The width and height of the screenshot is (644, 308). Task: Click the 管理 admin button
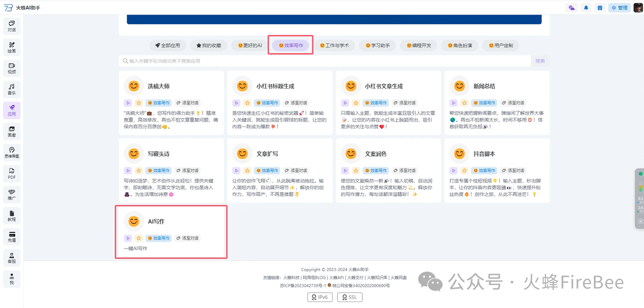click(x=619, y=8)
